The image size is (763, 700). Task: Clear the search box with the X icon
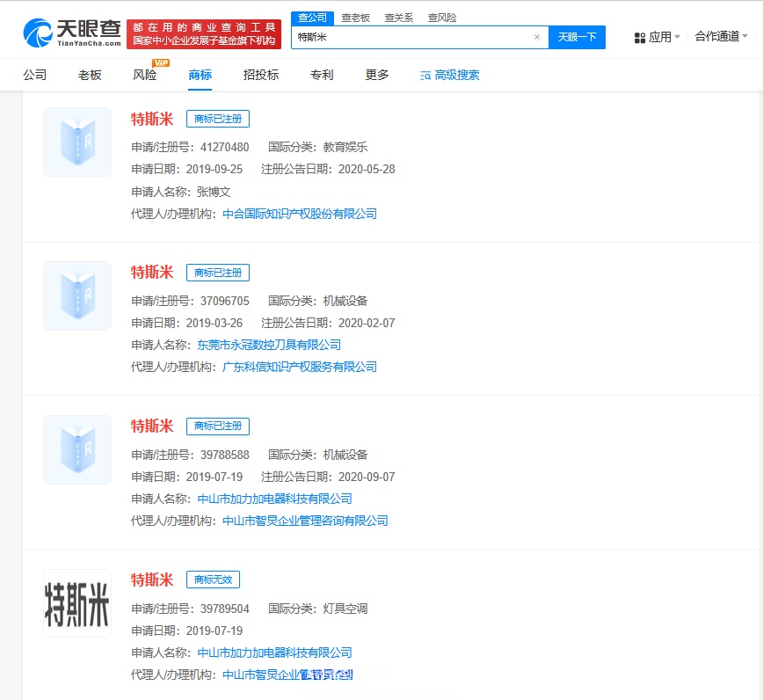click(x=537, y=37)
